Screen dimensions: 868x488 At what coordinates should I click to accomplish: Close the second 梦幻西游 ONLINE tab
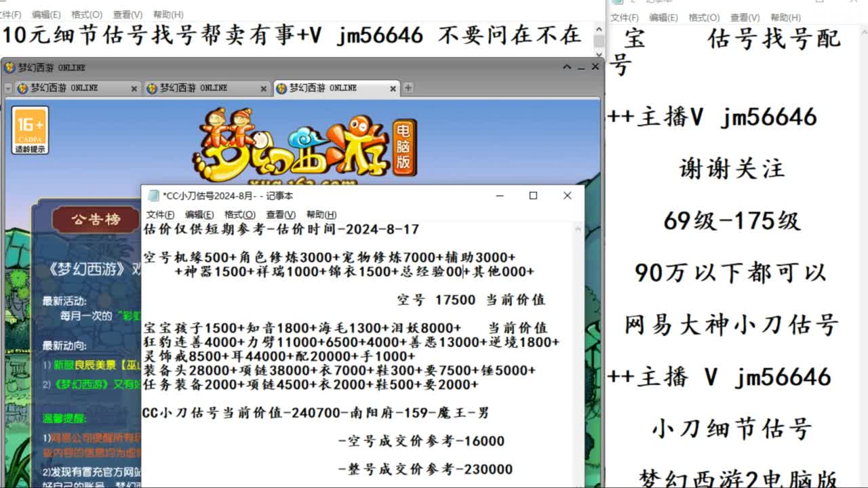pos(263,89)
